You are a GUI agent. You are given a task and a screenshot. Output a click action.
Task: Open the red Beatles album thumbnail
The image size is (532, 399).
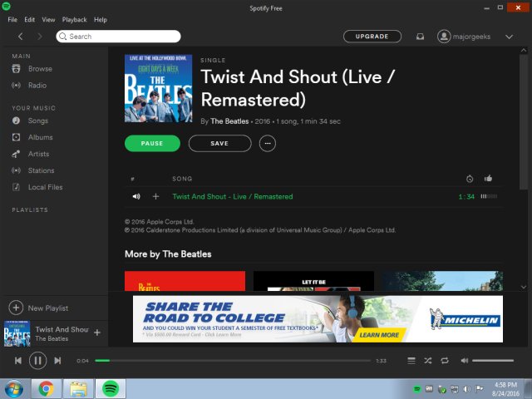tap(185, 281)
